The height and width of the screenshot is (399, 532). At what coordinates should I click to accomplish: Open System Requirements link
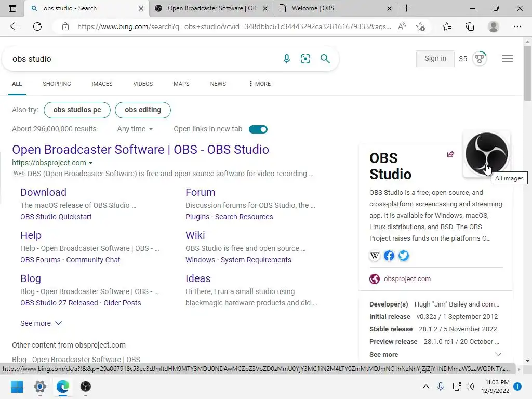click(x=256, y=260)
